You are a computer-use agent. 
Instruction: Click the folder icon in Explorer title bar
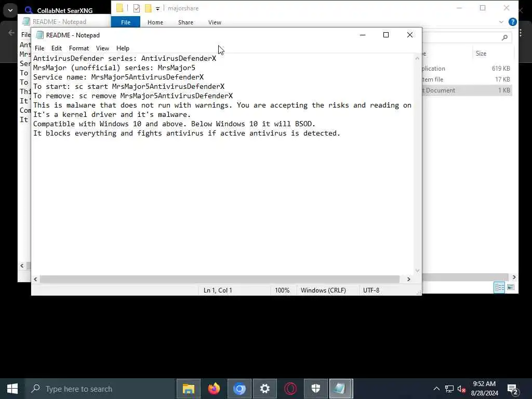[119, 8]
